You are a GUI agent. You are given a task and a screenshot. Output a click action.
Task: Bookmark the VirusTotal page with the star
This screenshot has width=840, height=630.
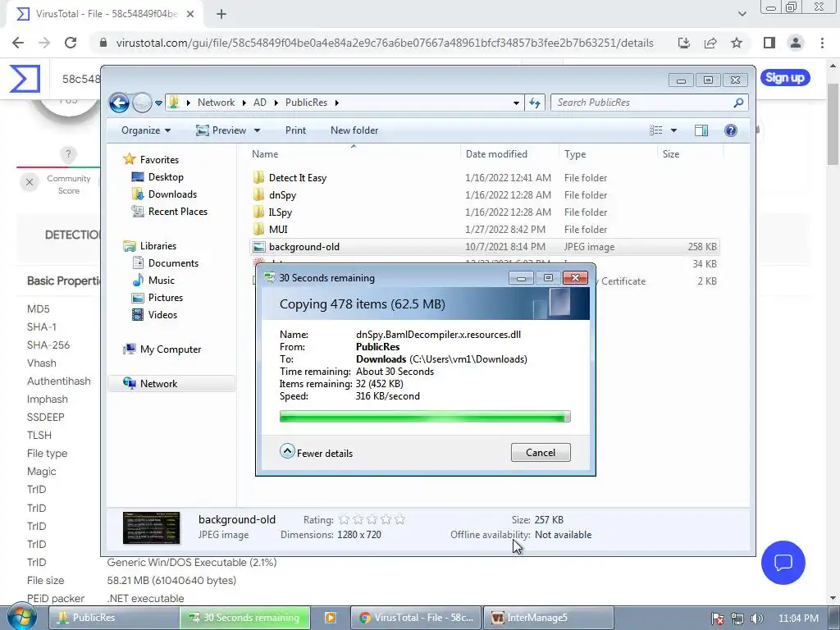pyautogui.click(x=737, y=43)
